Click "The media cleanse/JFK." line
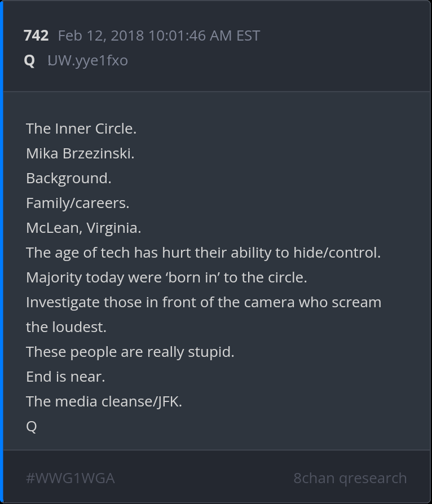This screenshot has width=432, height=504. (x=104, y=401)
